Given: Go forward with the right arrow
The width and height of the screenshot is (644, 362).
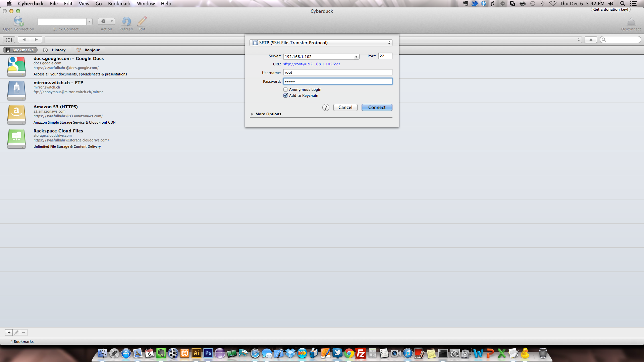Looking at the screenshot, I should [36, 40].
